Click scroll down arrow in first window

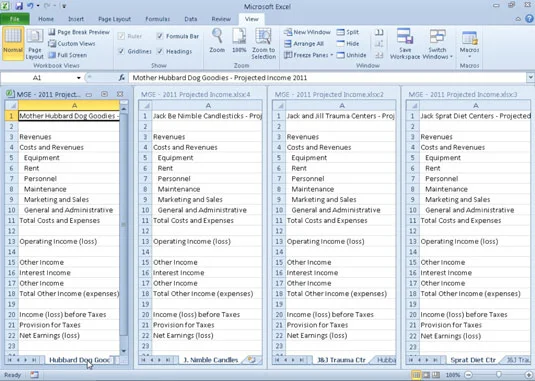124,351
